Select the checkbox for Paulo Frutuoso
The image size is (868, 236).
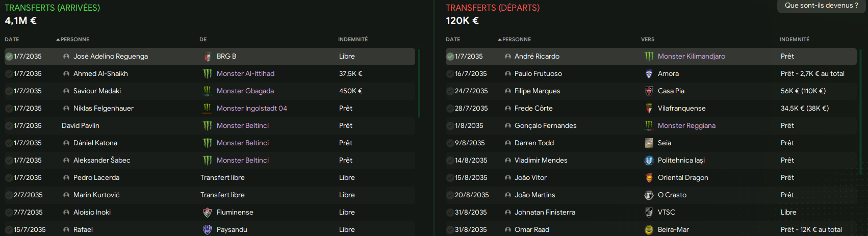coord(450,74)
